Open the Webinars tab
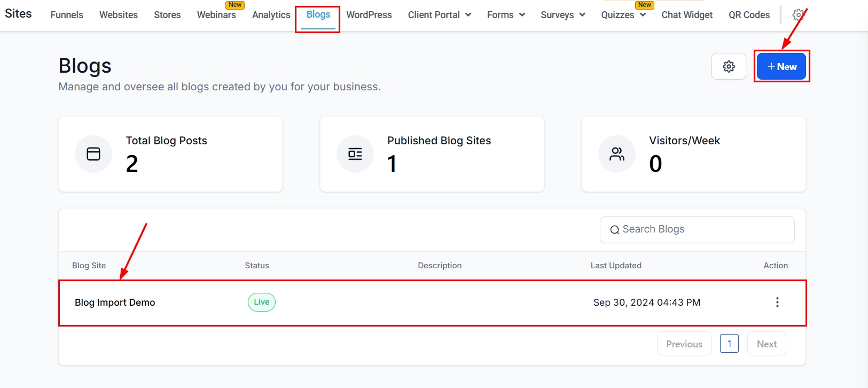Viewport: 868px width, 388px height. (216, 15)
